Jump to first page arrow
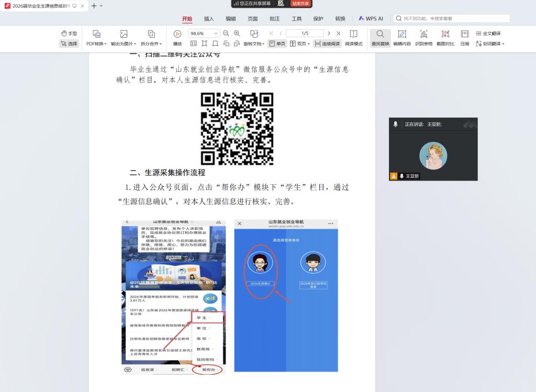 (x=272, y=33)
